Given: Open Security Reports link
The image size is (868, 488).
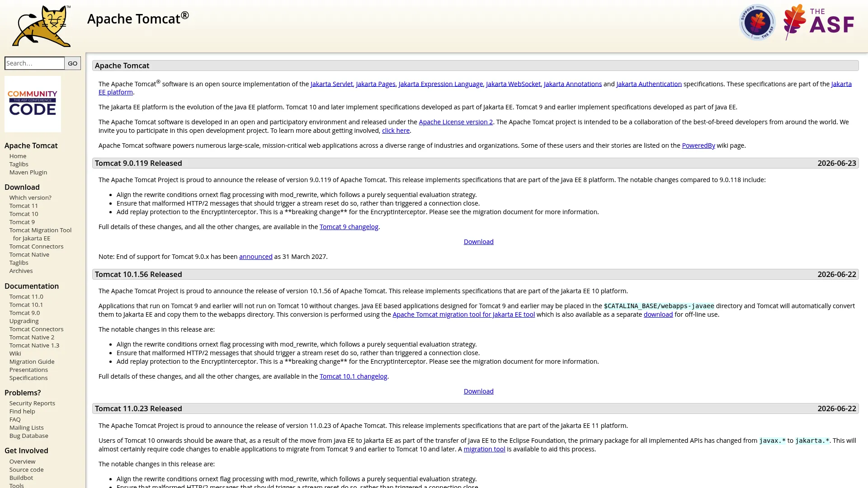Looking at the screenshot, I should pos(32,403).
